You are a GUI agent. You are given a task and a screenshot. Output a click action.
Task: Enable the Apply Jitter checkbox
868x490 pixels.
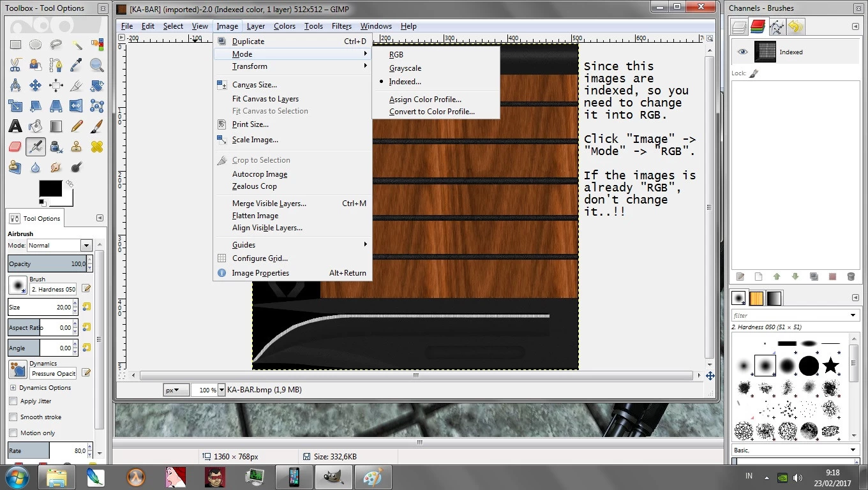[13, 401]
